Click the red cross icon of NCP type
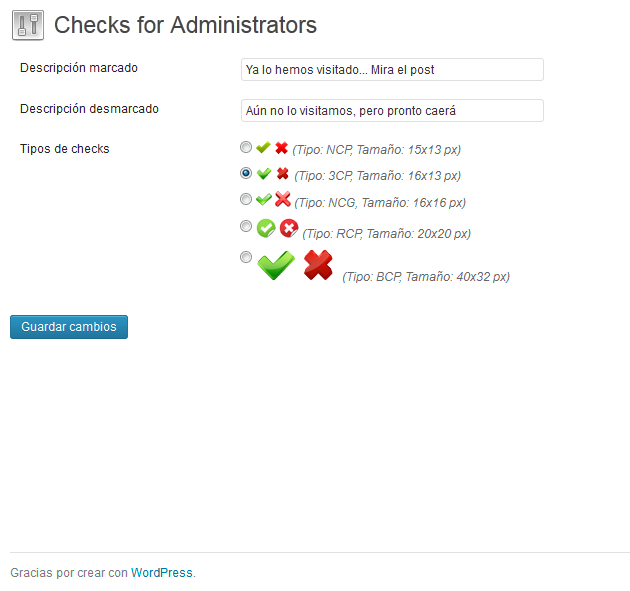 (282, 148)
